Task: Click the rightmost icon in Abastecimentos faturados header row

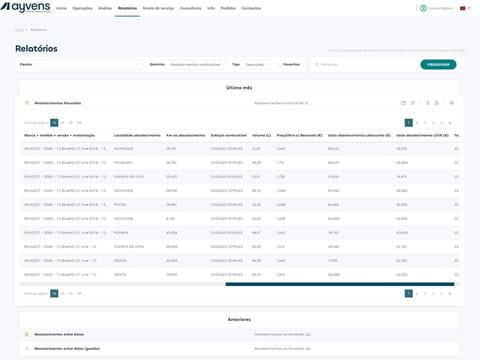Action: pos(452,103)
